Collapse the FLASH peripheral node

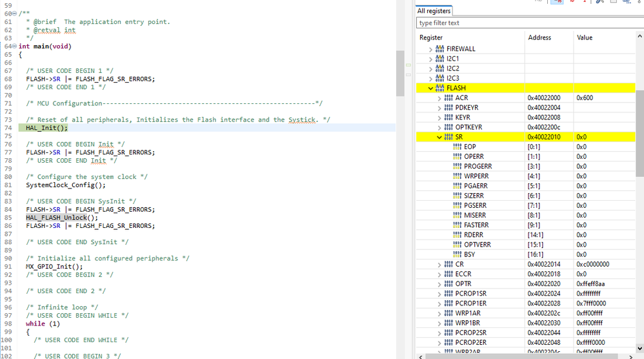point(430,88)
